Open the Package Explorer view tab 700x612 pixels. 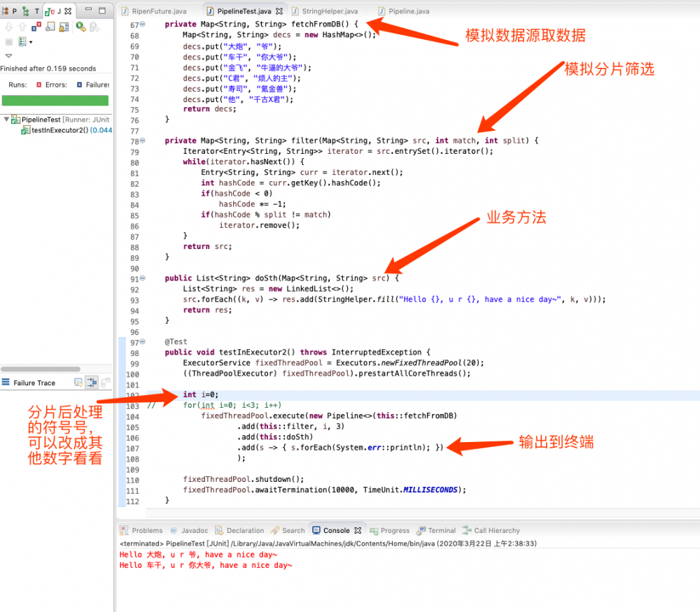(9, 11)
